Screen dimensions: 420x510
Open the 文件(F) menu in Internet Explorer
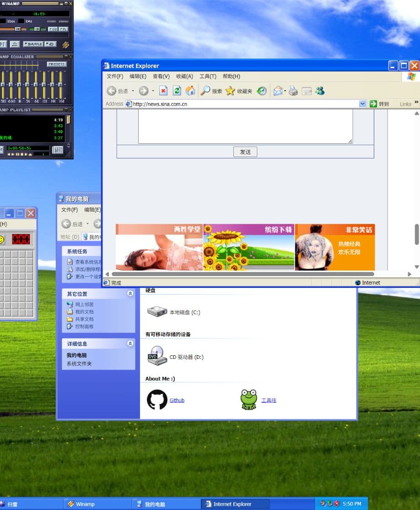(x=115, y=76)
